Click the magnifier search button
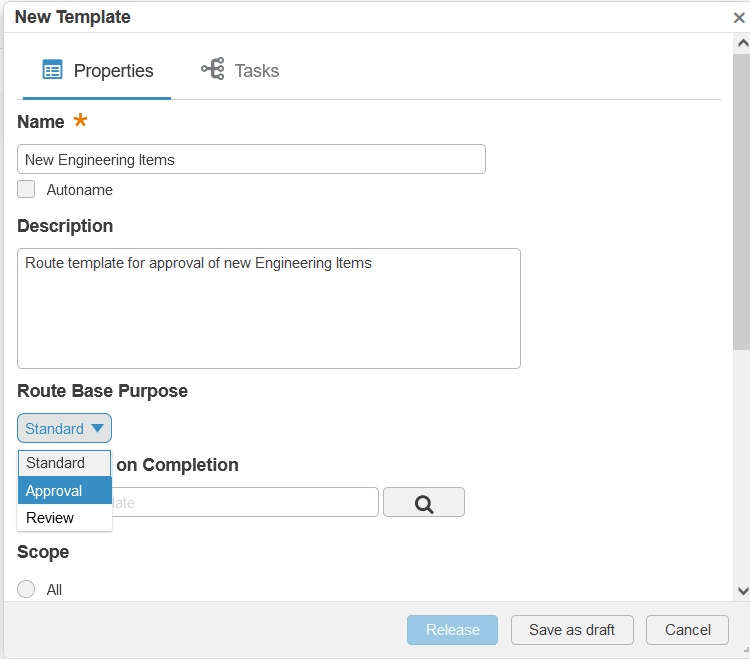The width and height of the screenshot is (750, 659). [x=424, y=503]
